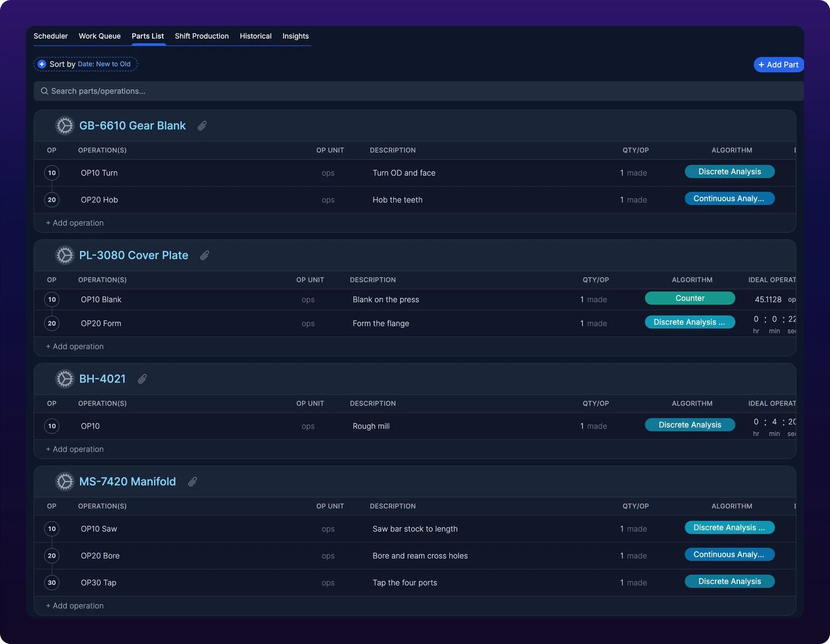
Task: Click the op 10 badge for OP10 Saw
Action: [x=52, y=529]
